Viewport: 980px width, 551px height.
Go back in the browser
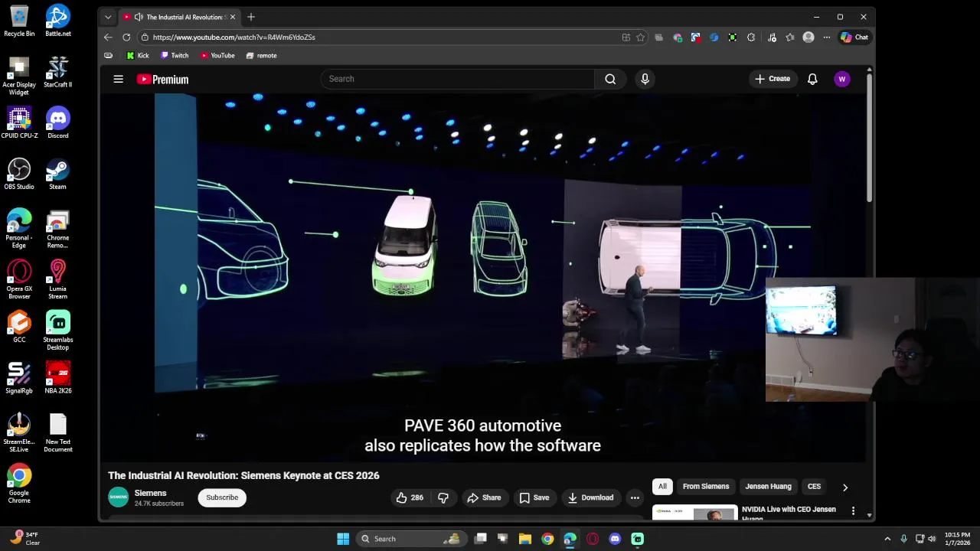[x=108, y=37]
